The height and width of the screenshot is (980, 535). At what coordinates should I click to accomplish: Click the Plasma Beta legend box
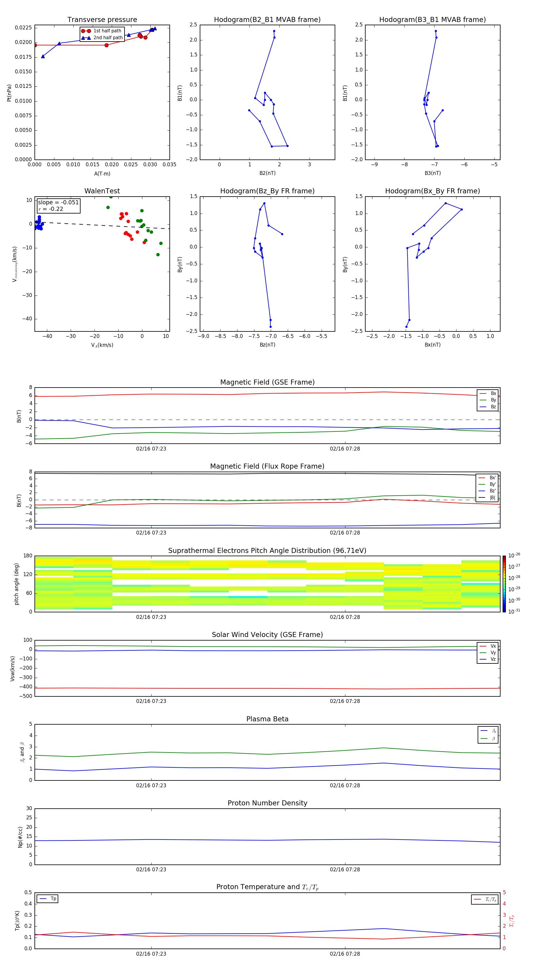(x=488, y=735)
